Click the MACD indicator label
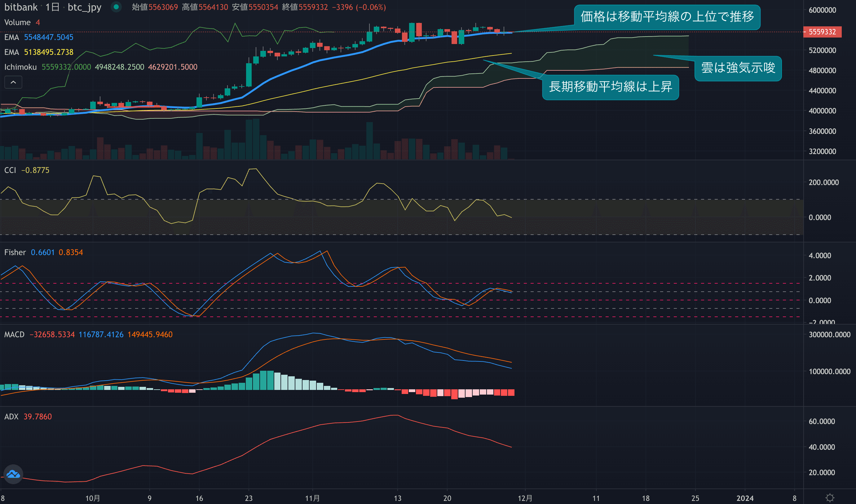The image size is (856, 504). click(x=14, y=334)
